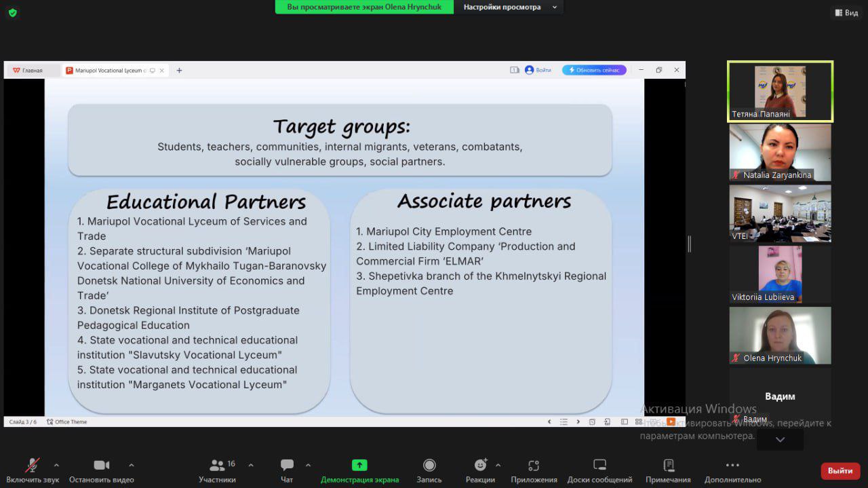This screenshot has height=488, width=868.
Task: Open WPS window counter icon near Войти
Action: point(514,70)
